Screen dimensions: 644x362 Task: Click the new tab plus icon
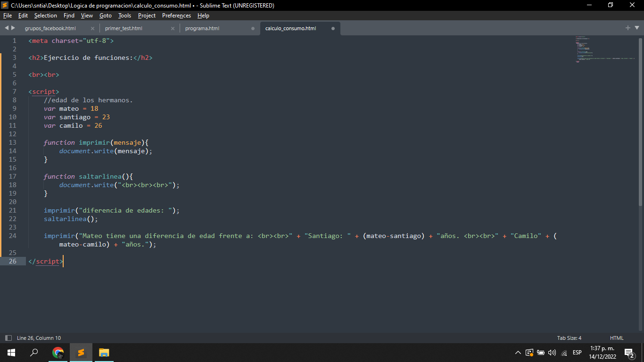[627, 28]
